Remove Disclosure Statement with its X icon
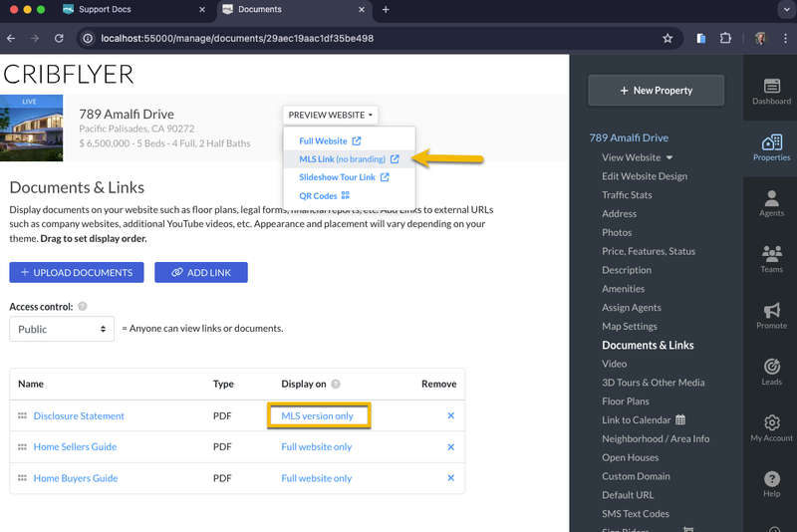 click(x=450, y=415)
